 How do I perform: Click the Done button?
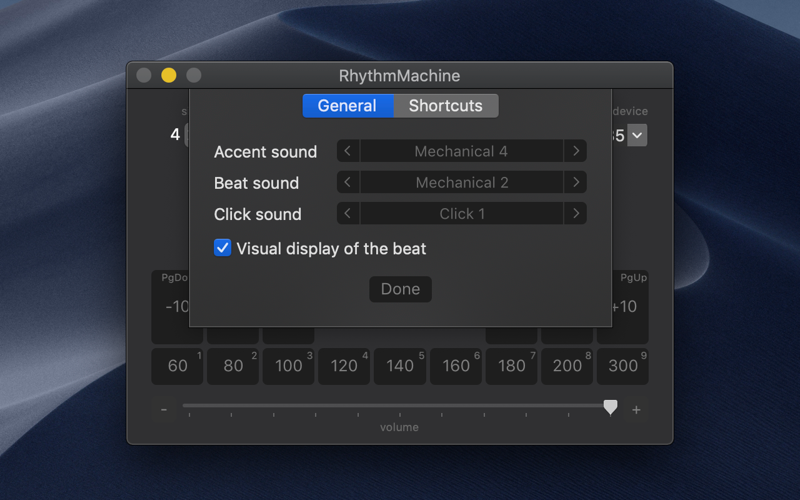tap(401, 289)
